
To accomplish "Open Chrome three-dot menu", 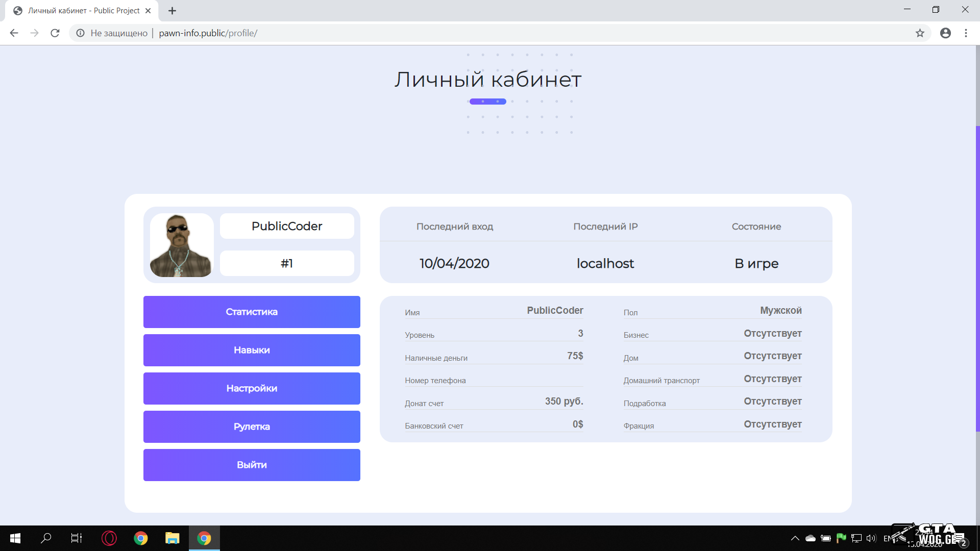I will pyautogui.click(x=966, y=33).
